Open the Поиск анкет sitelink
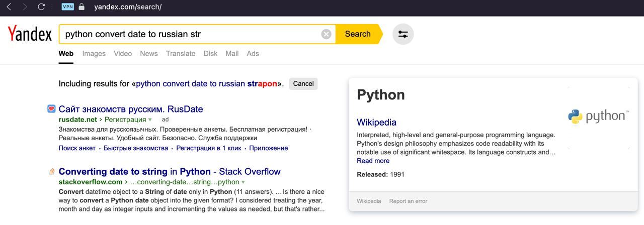 (77, 148)
